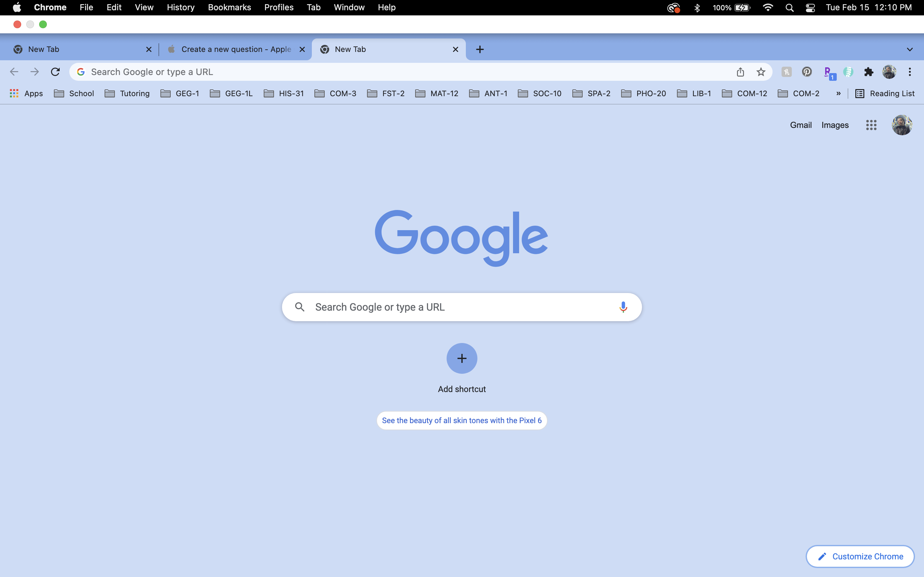924x577 pixels.
Task: Click the share page icon
Action: [740, 72]
